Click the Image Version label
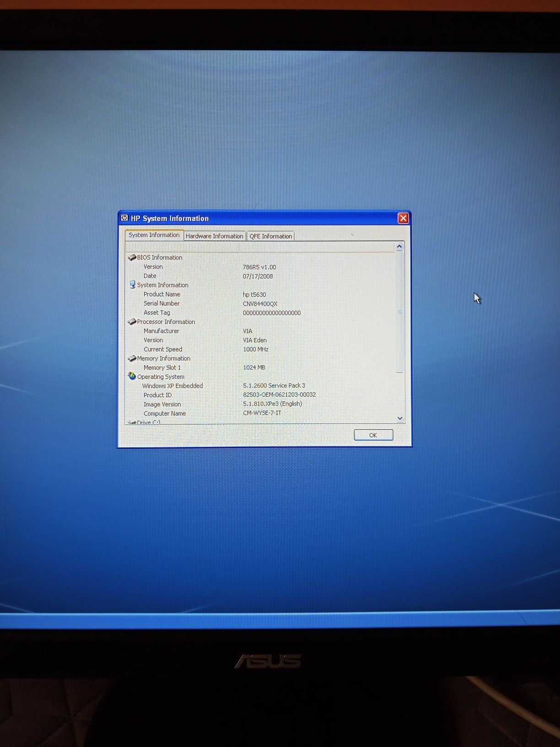The width and height of the screenshot is (560, 747). (162, 404)
